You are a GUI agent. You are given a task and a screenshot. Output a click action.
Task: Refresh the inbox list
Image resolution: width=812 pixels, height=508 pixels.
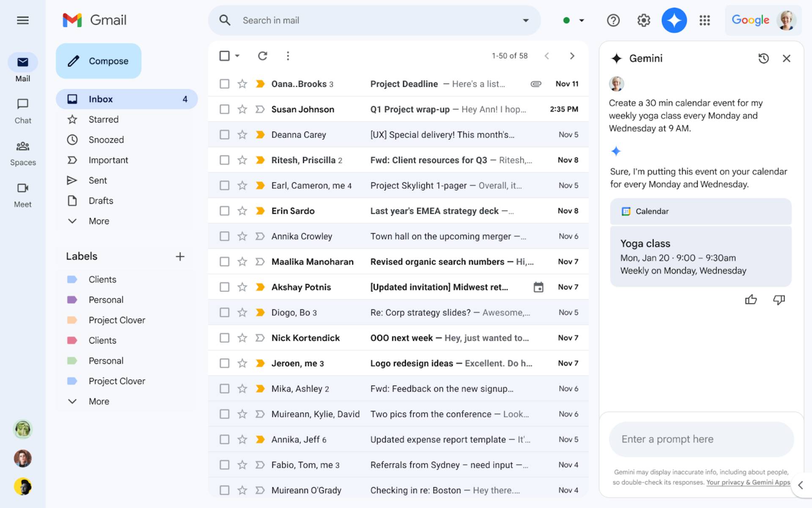coord(262,55)
